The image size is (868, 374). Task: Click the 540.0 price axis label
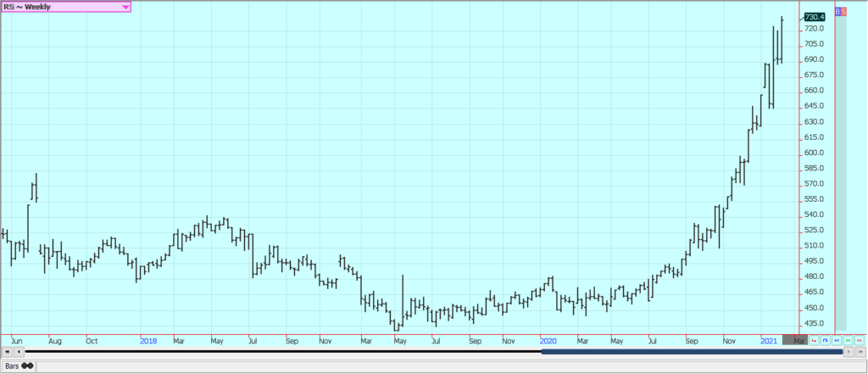click(x=814, y=215)
